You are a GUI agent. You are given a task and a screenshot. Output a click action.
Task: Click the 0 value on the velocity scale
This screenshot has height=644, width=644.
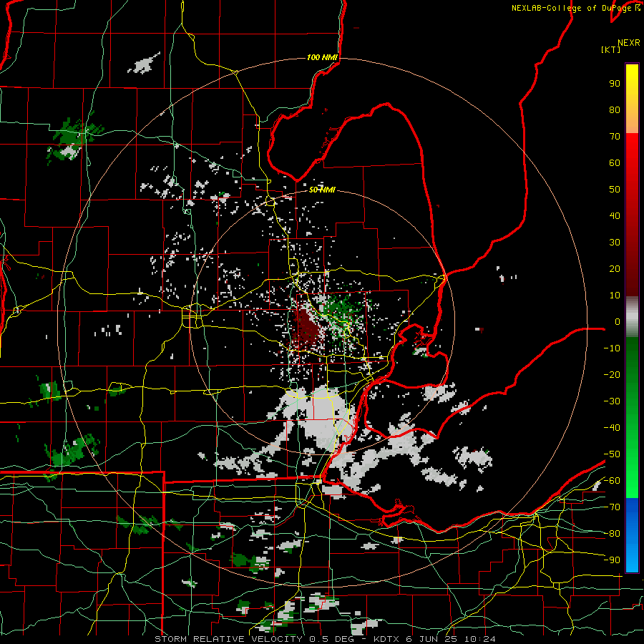(x=617, y=321)
